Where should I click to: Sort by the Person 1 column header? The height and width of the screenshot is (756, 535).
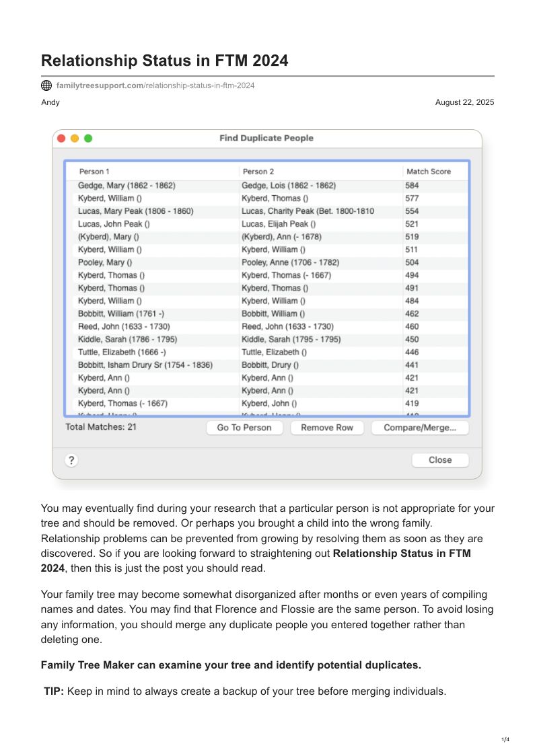point(94,172)
